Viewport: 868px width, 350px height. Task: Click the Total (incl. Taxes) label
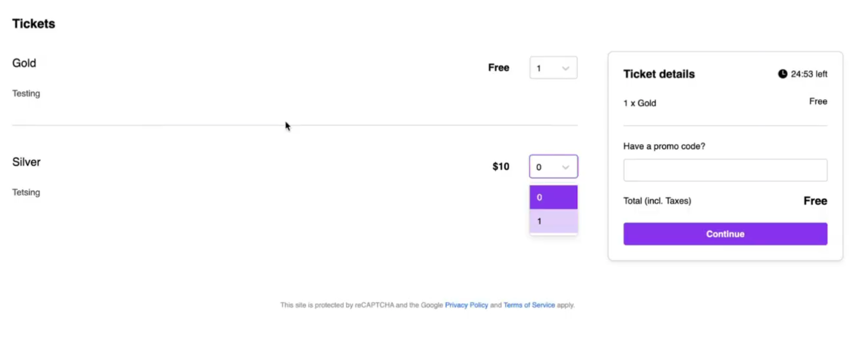point(657,201)
